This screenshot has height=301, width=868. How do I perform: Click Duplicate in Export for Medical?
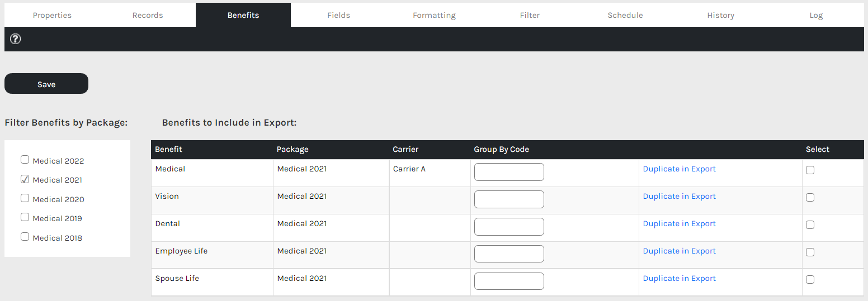point(679,169)
